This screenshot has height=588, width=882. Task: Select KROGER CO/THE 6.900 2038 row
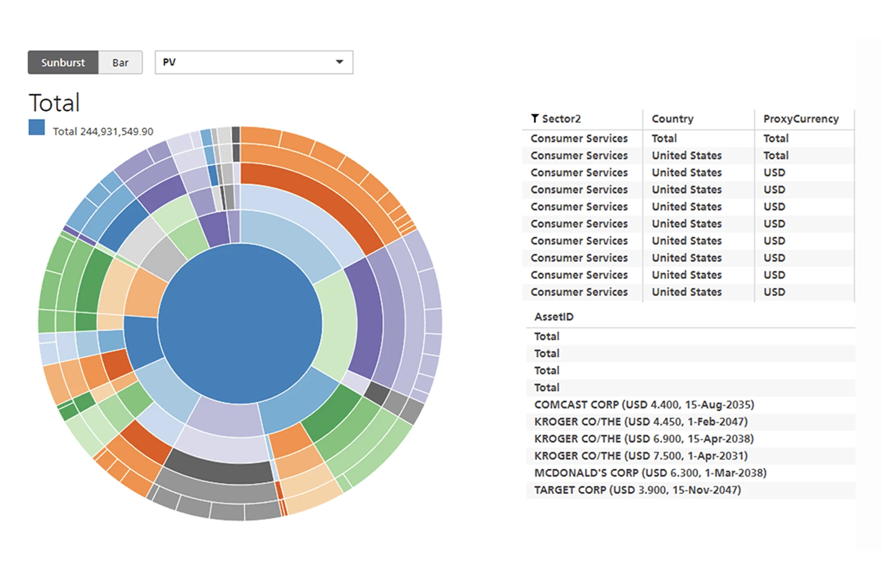[644, 439]
